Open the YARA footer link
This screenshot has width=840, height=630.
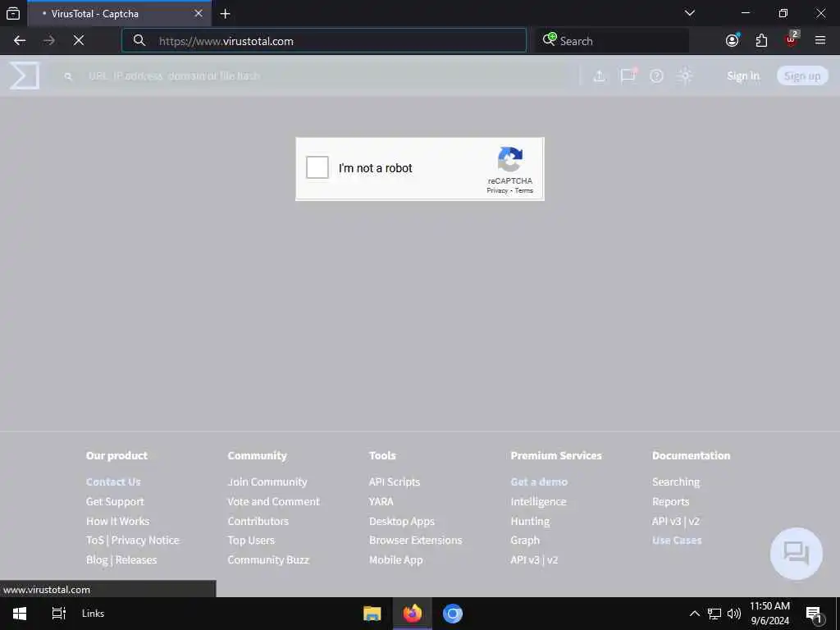click(381, 501)
